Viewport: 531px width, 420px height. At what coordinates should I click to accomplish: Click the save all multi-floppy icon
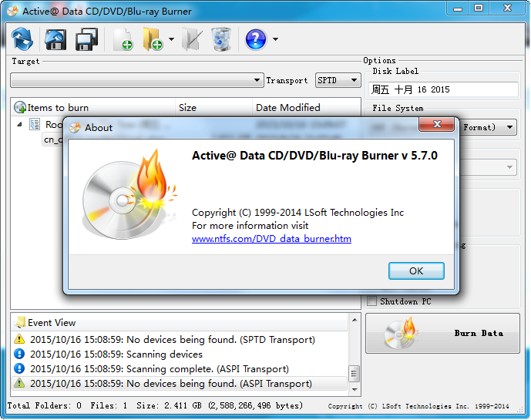86,38
